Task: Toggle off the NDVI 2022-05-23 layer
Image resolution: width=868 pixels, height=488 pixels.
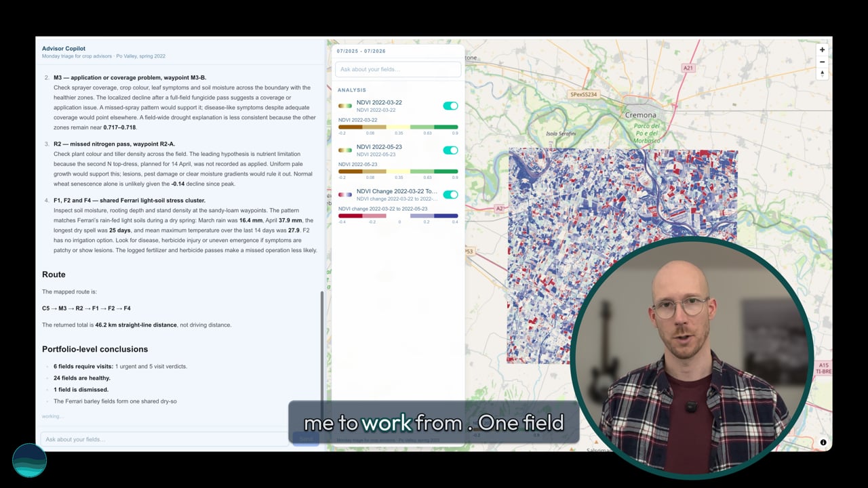Action: point(450,150)
